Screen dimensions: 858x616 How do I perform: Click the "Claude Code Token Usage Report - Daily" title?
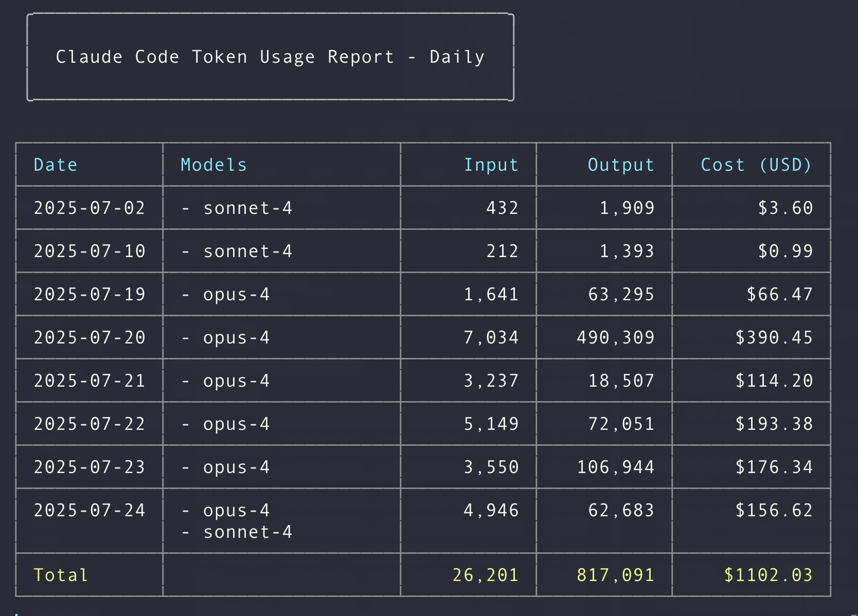[271, 57]
